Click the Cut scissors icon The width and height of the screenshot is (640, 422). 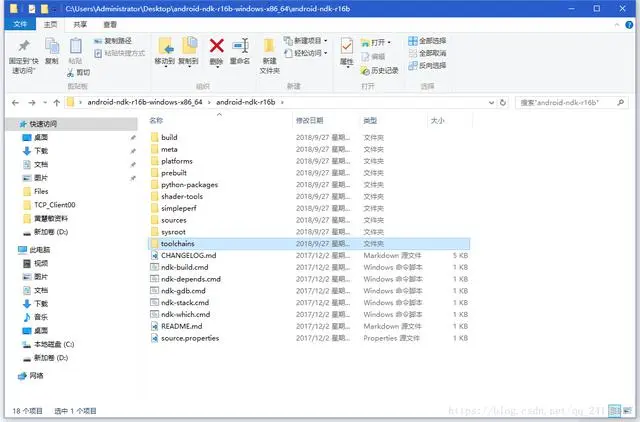point(71,73)
